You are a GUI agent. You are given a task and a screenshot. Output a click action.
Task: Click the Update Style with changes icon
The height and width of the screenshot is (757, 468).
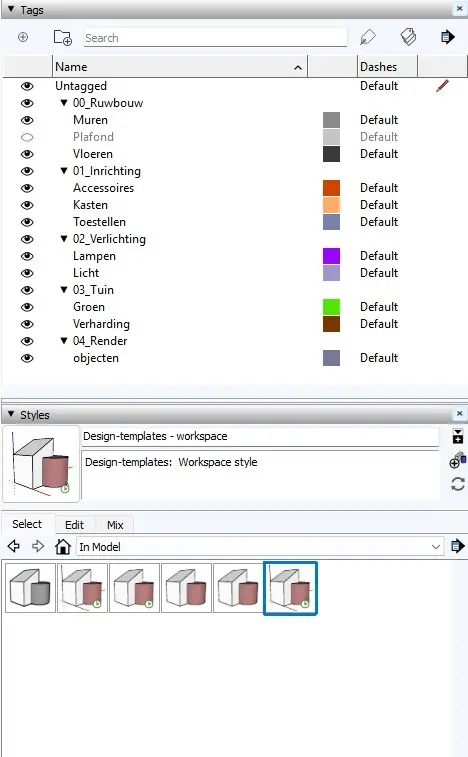coord(457,484)
